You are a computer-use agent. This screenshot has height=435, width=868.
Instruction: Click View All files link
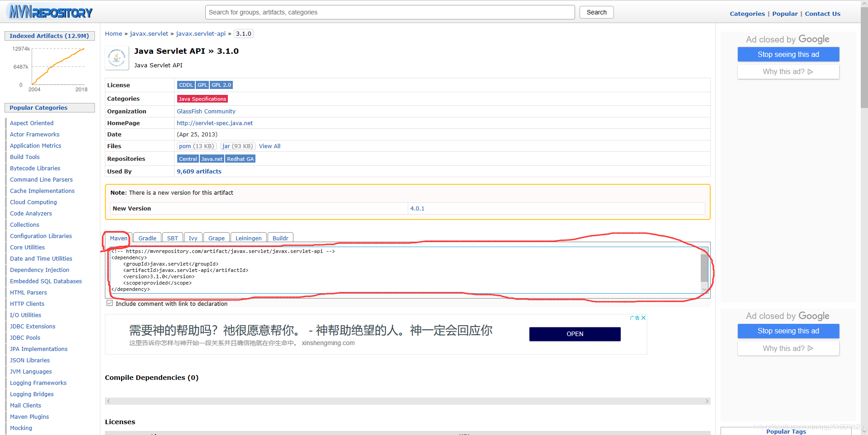[x=270, y=146]
